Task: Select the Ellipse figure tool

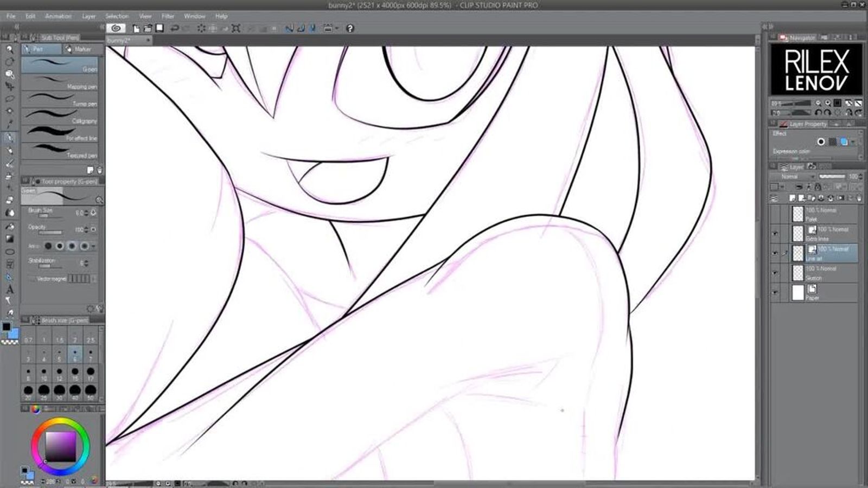Action: [9, 252]
